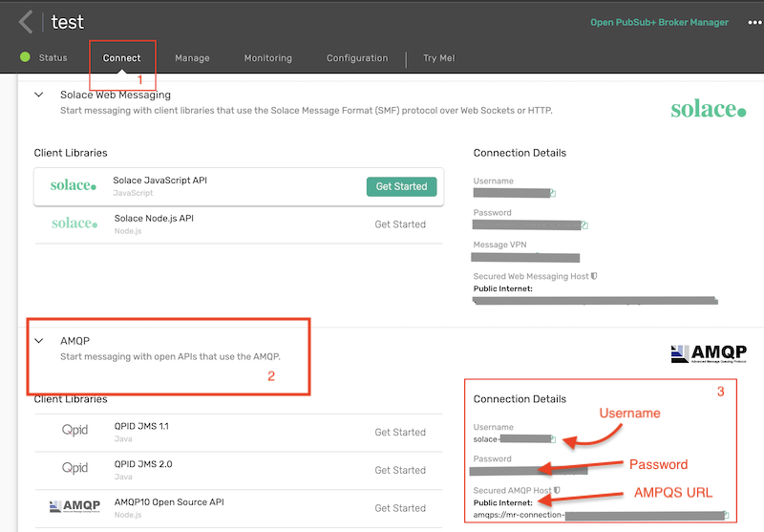The width and height of the screenshot is (764, 532).
Task: Click the shield icon beside Secured Web Messaging Host
Action: (594, 276)
